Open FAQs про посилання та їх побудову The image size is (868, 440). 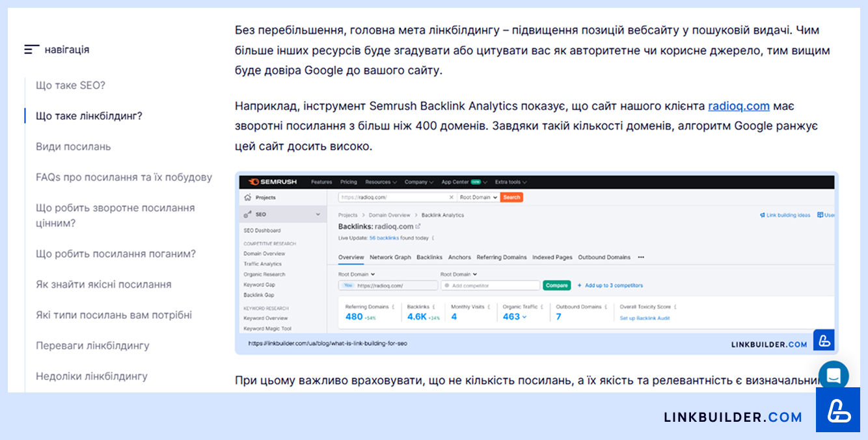coord(124,177)
